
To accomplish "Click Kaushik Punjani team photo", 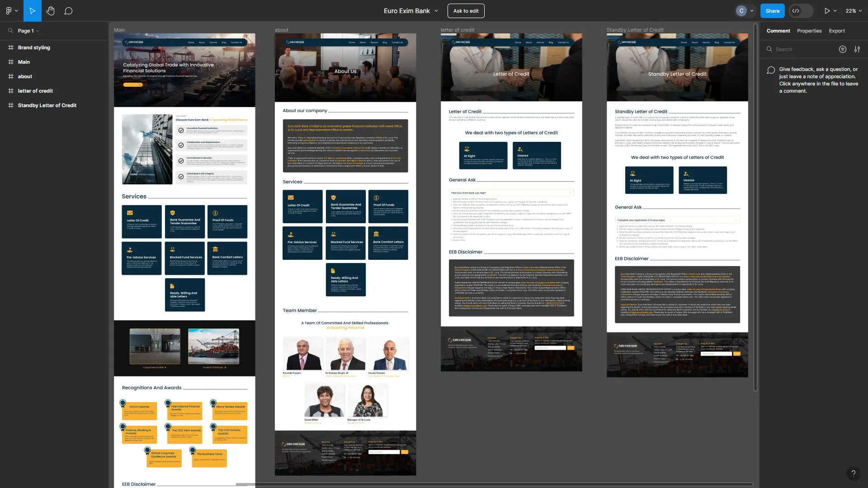I will pyautogui.click(x=302, y=353).
